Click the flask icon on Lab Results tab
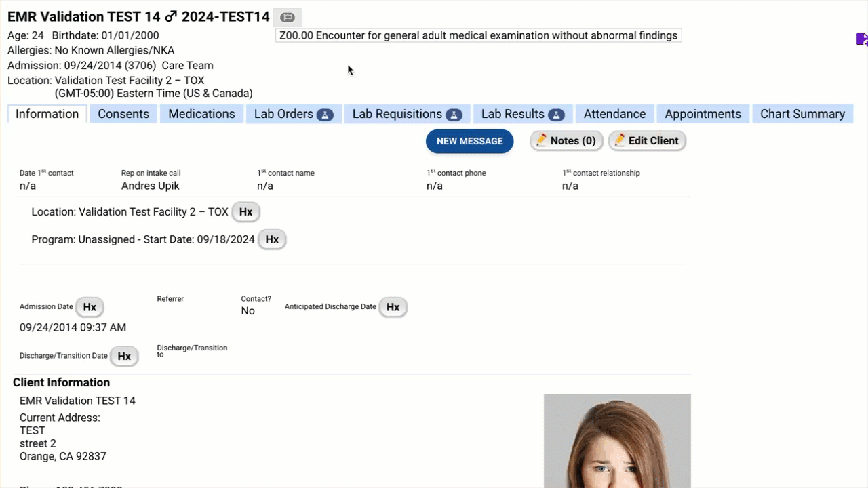This screenshot has width=868, height=488. [x=556, y=115]
